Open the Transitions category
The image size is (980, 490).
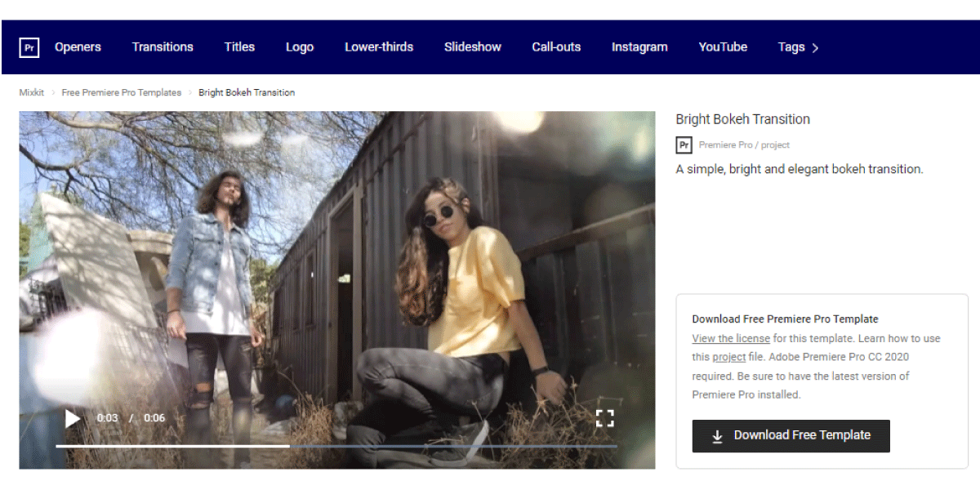click(x=163, y=47)
